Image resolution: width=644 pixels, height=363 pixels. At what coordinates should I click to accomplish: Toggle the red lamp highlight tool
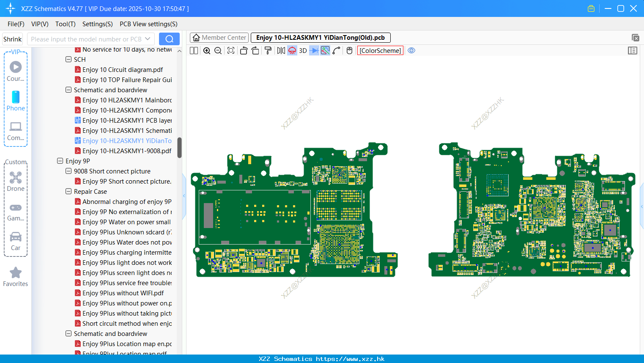pos(292,51)
